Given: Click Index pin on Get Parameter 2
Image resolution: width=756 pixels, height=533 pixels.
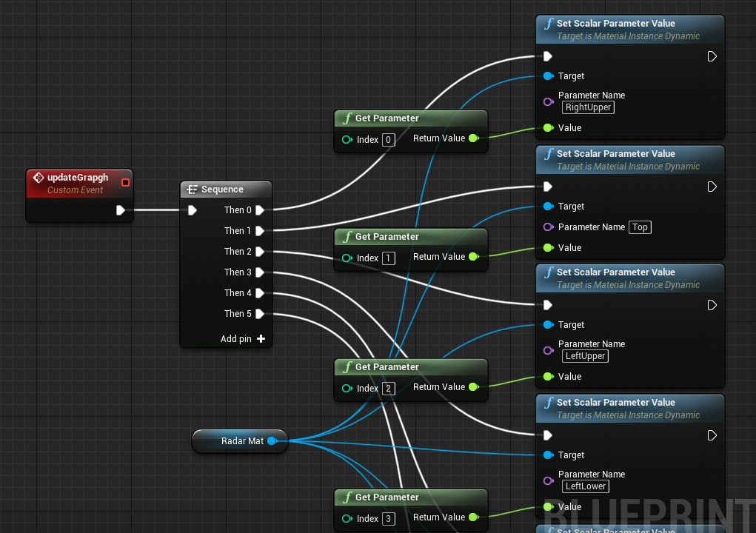Looking at the screenshot, I should [x=347, y=389].
